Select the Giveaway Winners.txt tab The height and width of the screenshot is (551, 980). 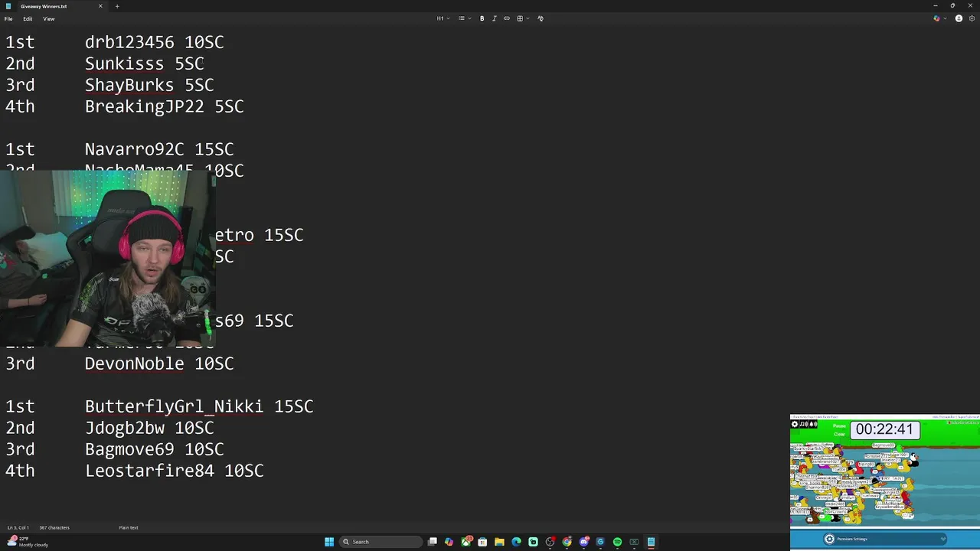(x=54, y=6)
